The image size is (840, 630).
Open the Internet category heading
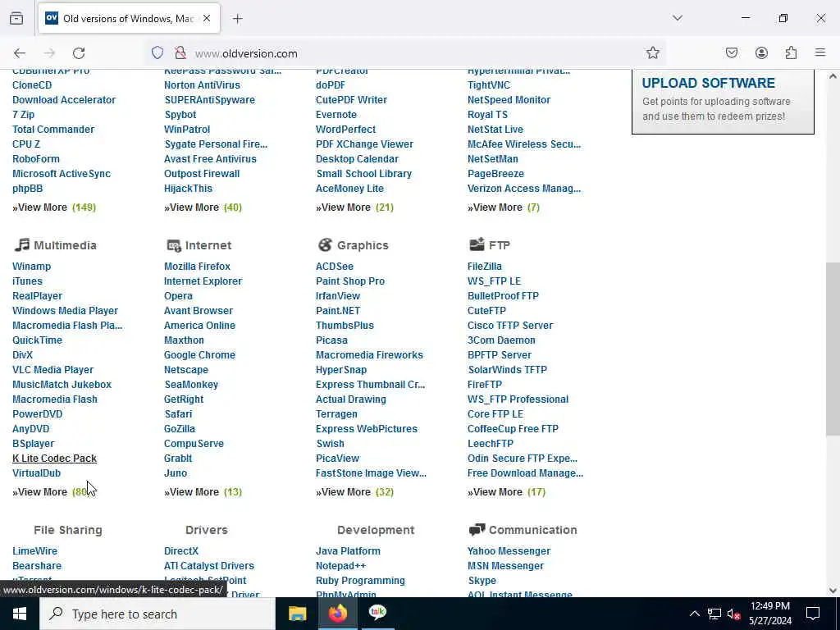click(x=208, y=245)
